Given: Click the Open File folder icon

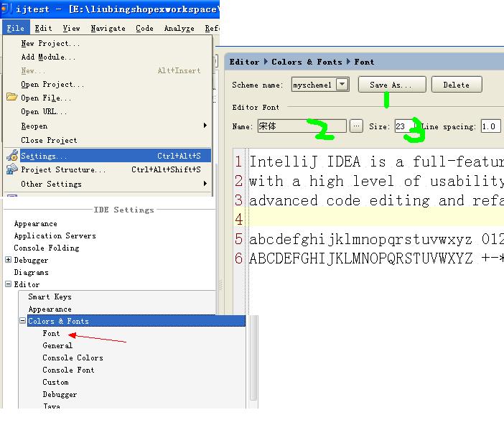Looking at the screenshot, I should point(11,98).
